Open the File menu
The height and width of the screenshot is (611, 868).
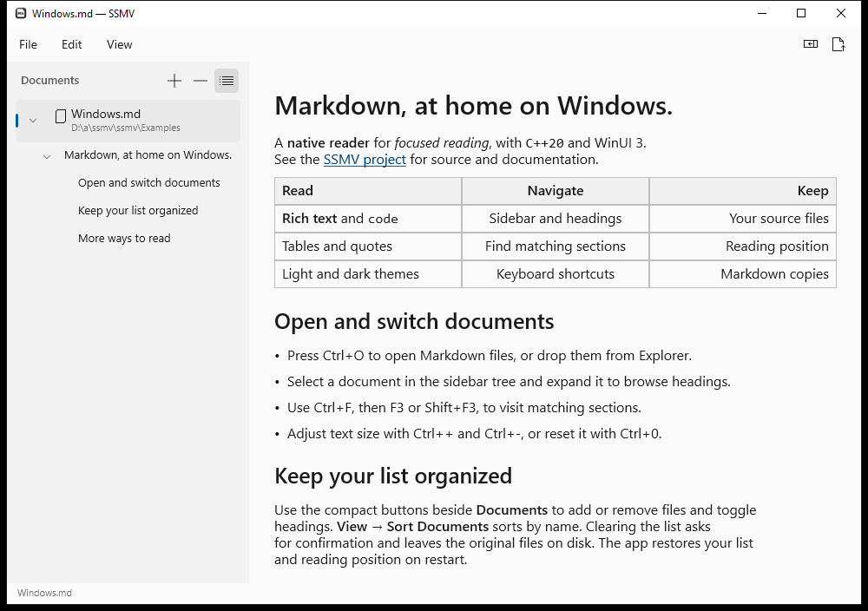pyautogui.click(x=29, y=44)
